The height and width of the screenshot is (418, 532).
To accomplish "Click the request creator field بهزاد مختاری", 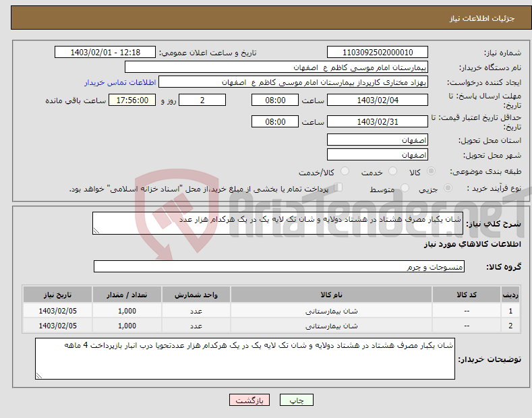I will (293, 82).
